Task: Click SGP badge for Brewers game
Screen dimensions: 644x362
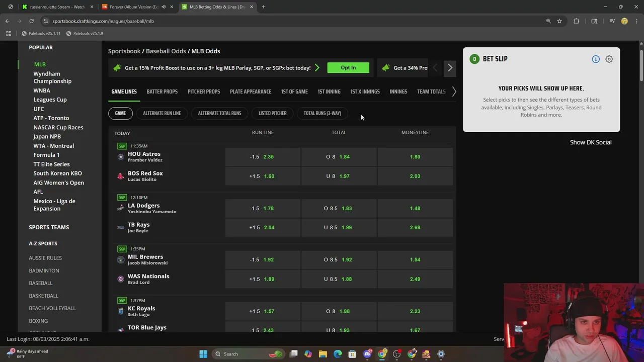Action: click(122, 249)
